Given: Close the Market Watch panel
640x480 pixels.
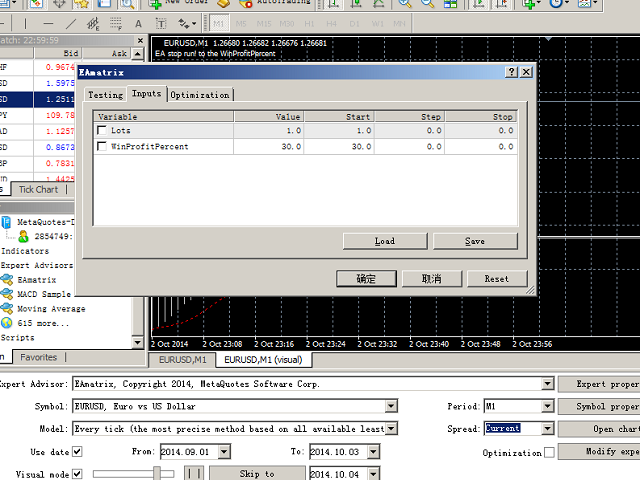Looking at the screenshot, I should click(x=140, y=40).
